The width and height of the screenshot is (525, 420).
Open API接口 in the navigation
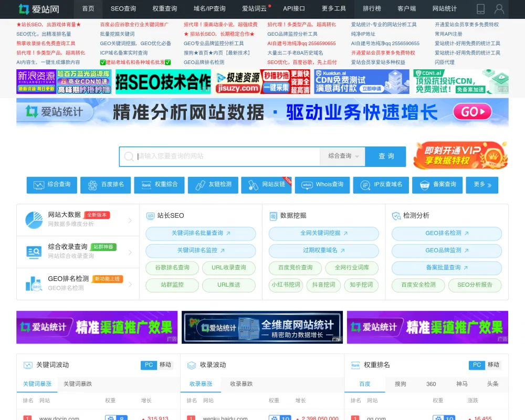point(294,9)
